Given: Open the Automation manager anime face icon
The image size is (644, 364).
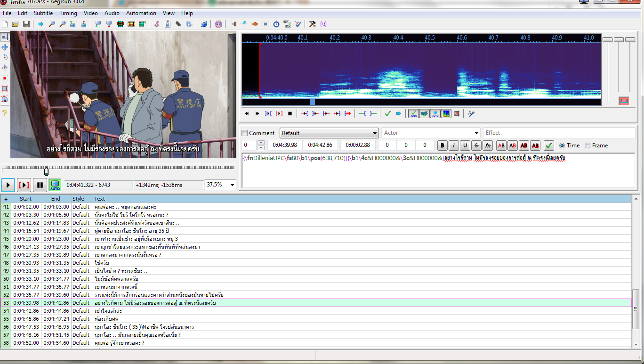Looking at the screenshot, I should click(x=218, y=24).
